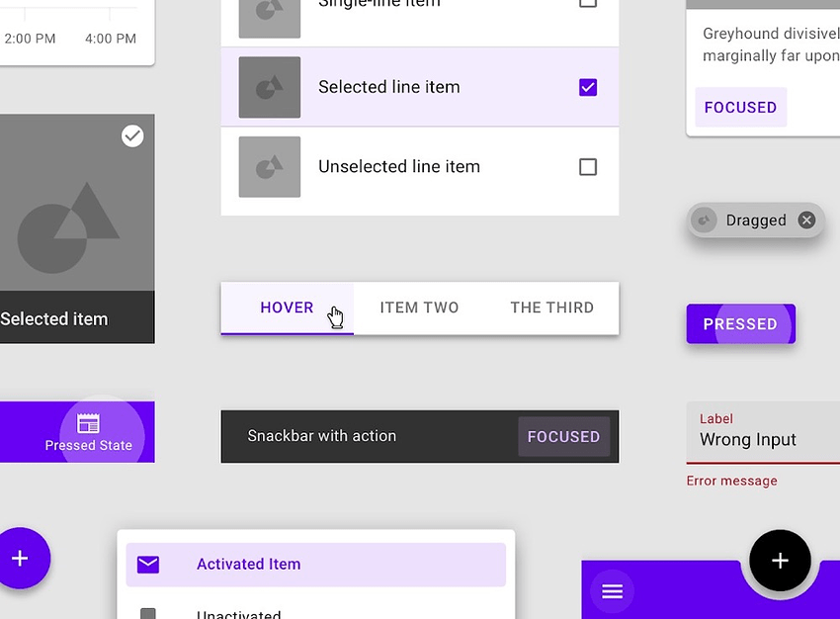The width and height of the screenshot is (840, 619).
Task: Select the Dragged chip label
Action: [x=756, y=221]
